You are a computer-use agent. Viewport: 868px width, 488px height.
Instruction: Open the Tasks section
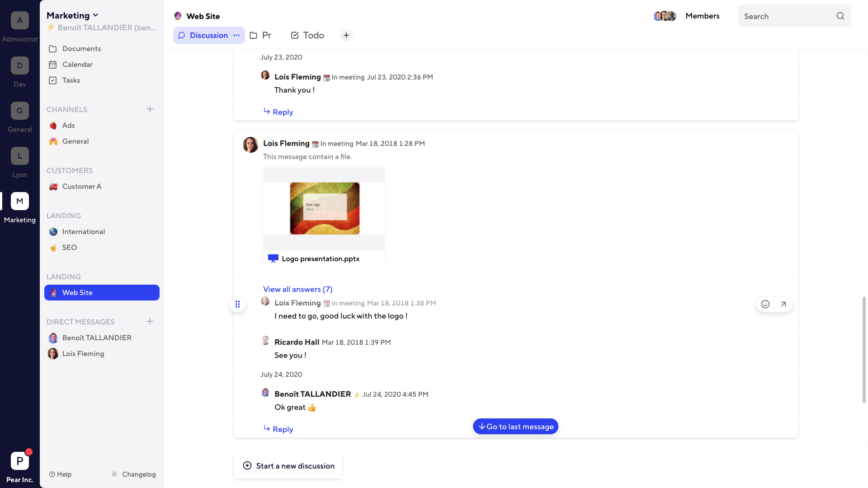[71, 80]
